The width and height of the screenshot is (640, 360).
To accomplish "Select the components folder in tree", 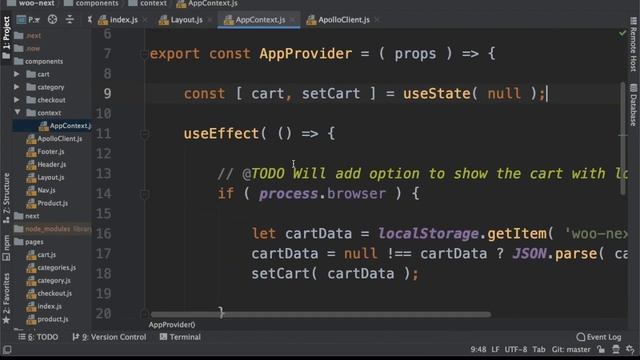I will (x=44, y=61).
